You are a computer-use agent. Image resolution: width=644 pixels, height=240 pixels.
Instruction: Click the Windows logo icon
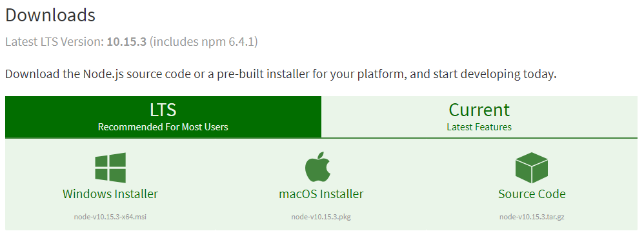click(110, 168)
